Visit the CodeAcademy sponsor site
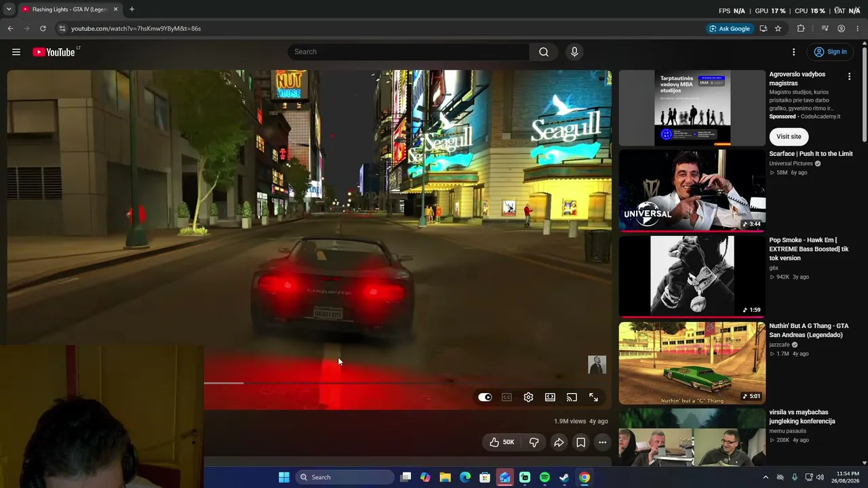This screenshot has height=488, width=868. tap(789, 136)
